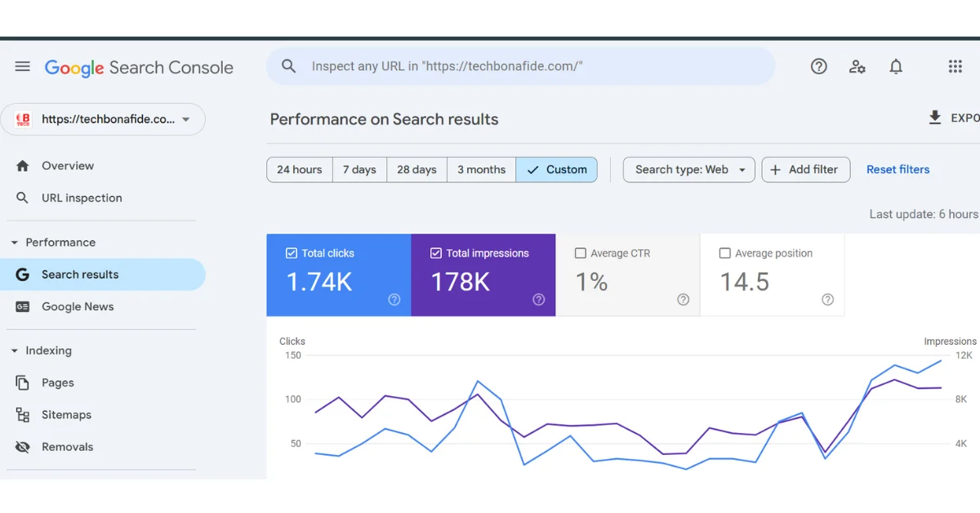Open the Google apps grid
This screenshot has width=980, height=513.
coord(955,67)
